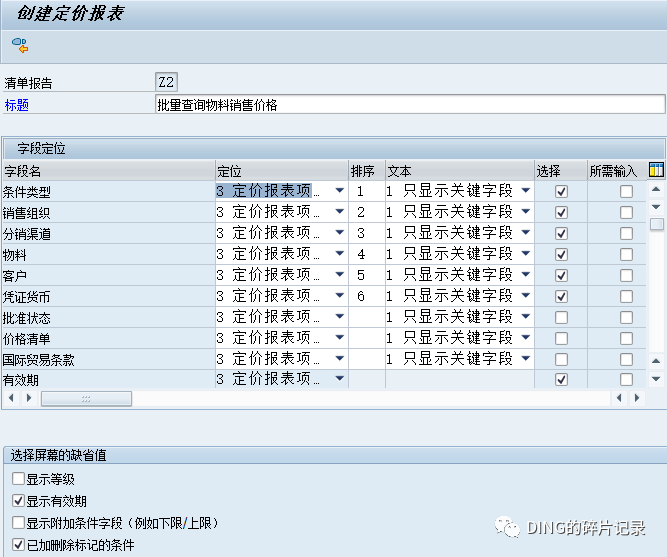Click the 标题 label link

[17, 105]
